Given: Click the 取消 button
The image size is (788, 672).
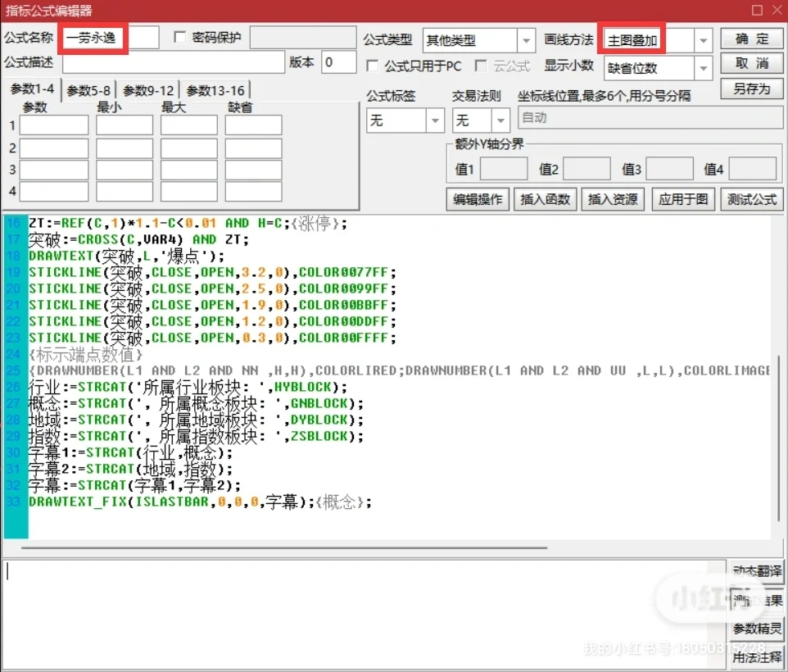Looking at the screenshot, I should click(751, 63).
